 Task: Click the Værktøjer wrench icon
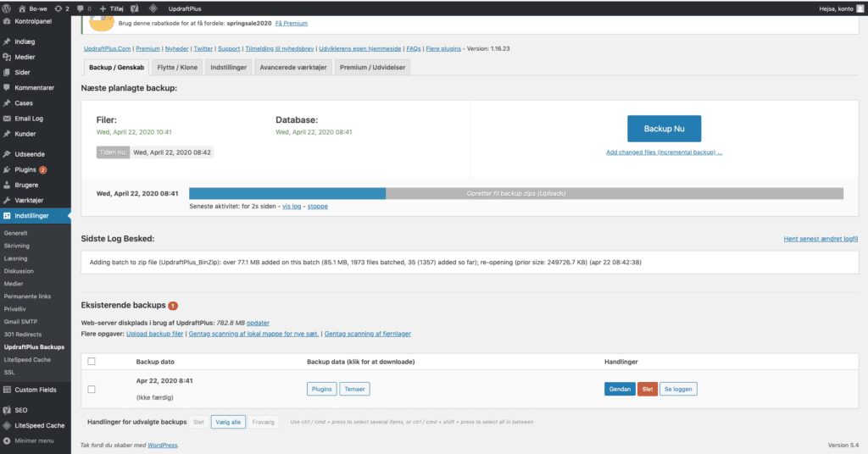7,200
